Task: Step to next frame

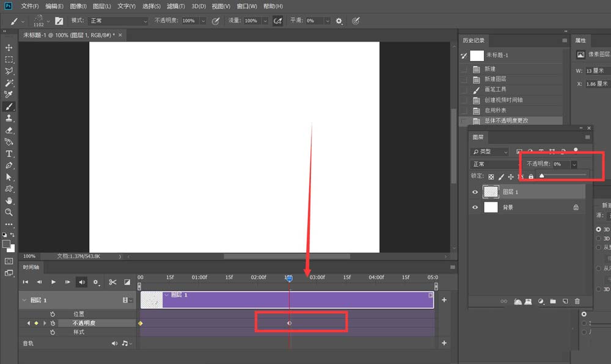Action: [x=67, y=282]
